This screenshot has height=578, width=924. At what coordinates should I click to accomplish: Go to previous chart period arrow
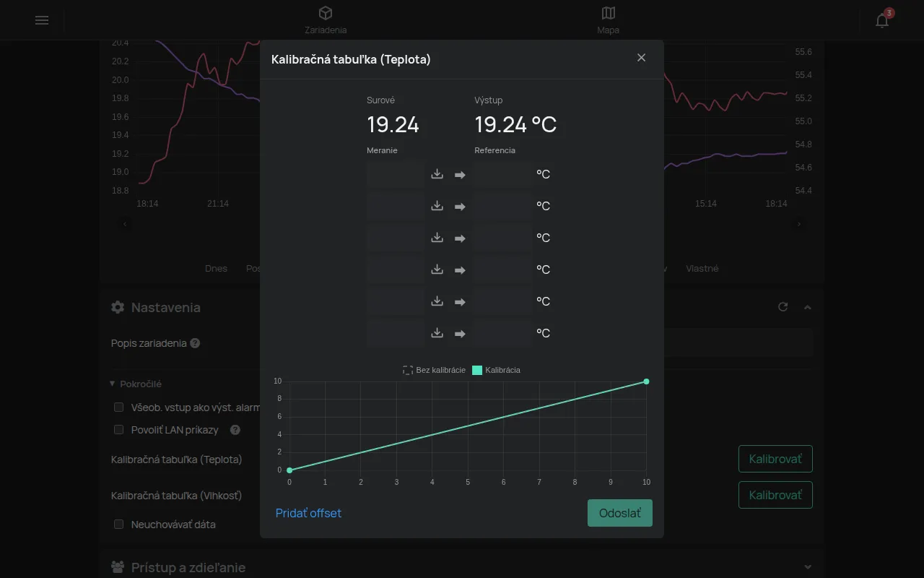point(125,224)
